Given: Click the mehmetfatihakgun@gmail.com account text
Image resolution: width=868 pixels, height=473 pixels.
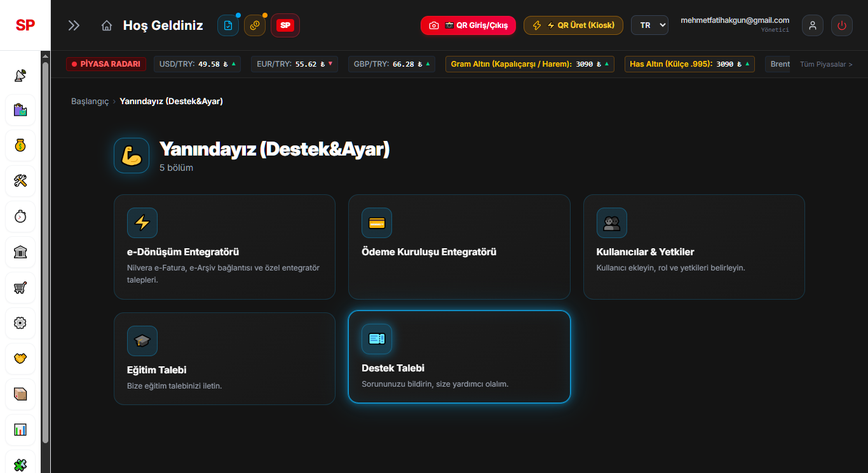Looking at the screenshot, I should (735, 20).
